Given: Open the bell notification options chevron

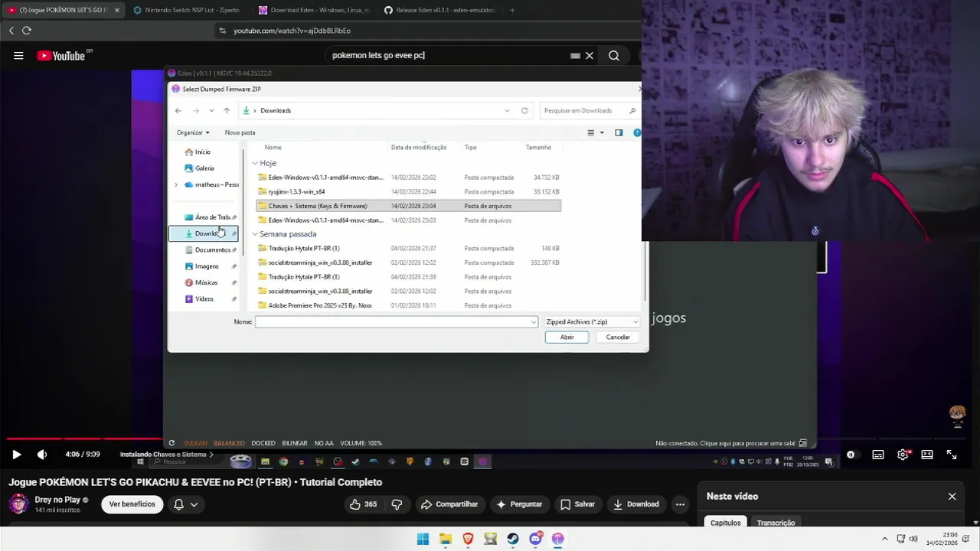Looking at the screenshot, I should click(194, 504).
